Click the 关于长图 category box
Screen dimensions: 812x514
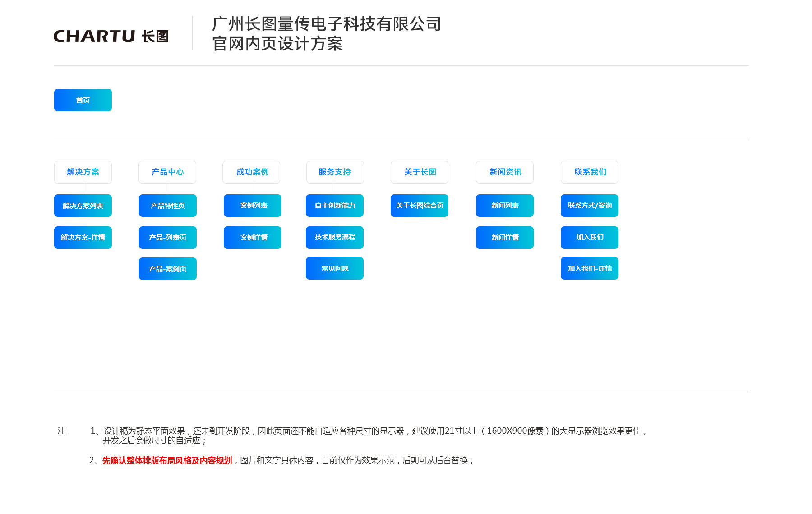click(420, 172)
